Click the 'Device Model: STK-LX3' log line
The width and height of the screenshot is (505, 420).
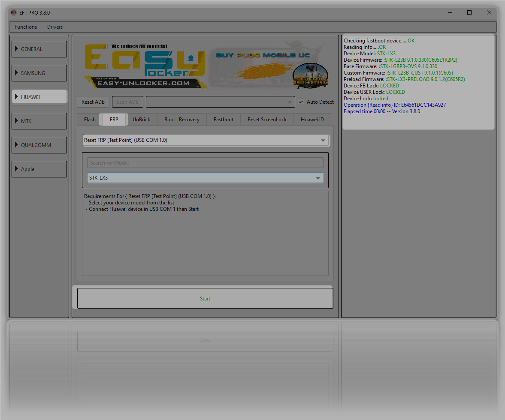coord(369,54)
